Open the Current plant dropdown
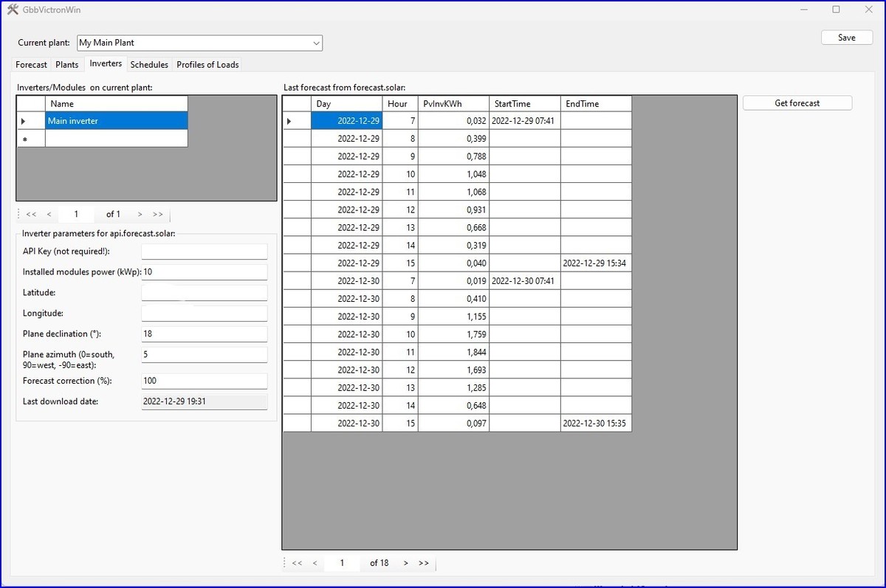Viewport: 886px width, 588px height. pos(316,44)
